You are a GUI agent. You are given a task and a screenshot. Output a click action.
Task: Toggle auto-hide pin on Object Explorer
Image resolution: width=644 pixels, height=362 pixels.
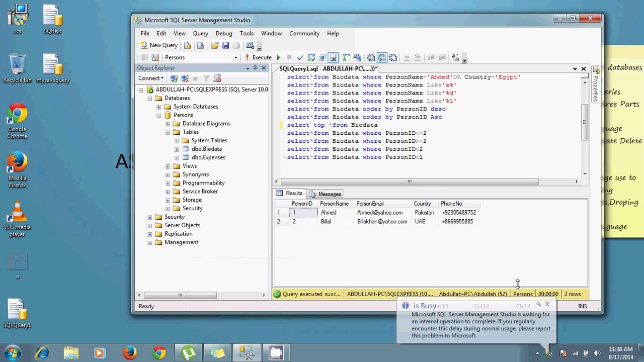255,68
